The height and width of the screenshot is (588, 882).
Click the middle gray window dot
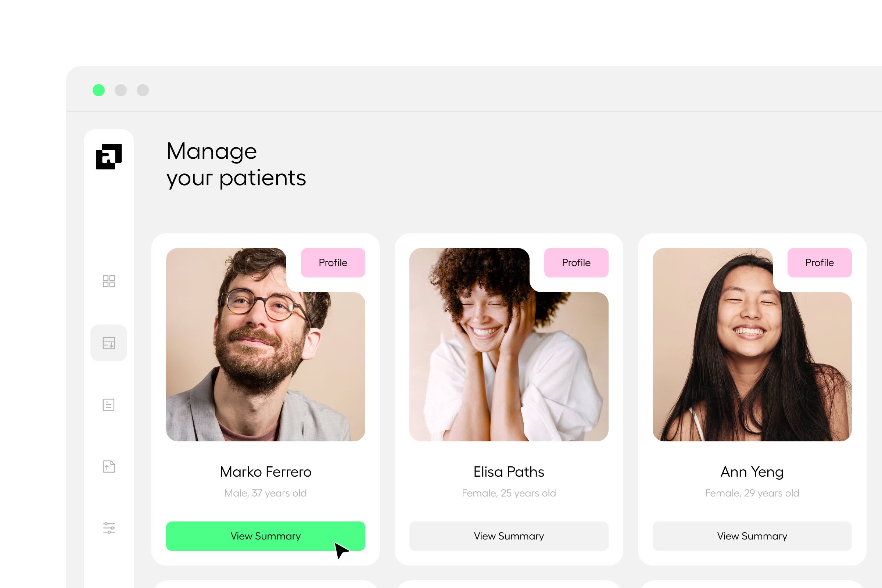121,90
